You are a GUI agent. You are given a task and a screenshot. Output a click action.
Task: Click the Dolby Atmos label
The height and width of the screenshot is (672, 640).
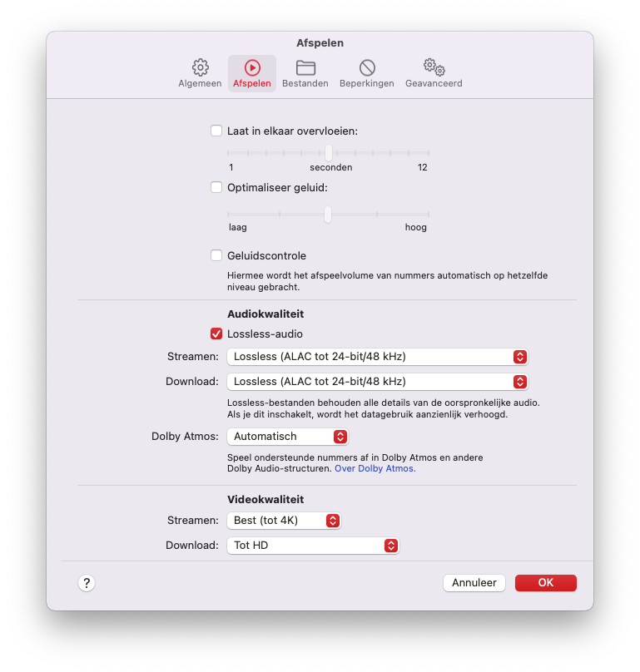click(x=185, y=437)
